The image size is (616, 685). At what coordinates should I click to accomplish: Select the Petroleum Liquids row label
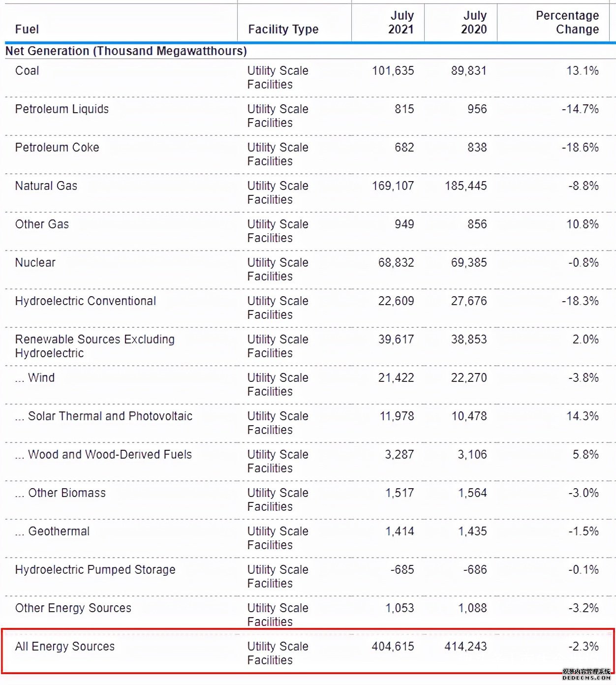click(x=62, y=109)
